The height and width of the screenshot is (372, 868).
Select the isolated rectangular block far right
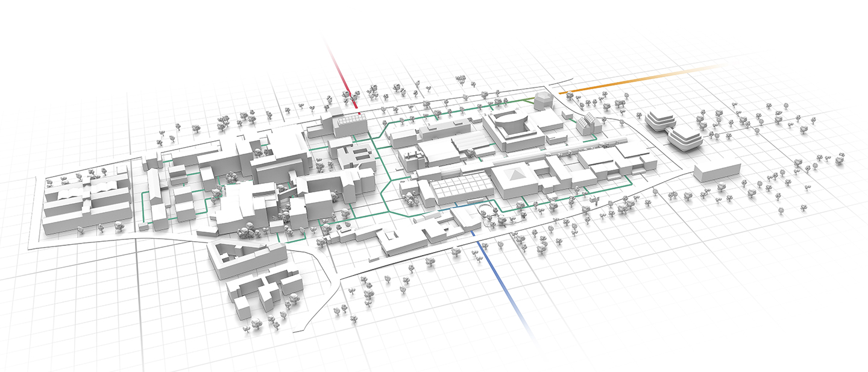(x=717, y=169)
